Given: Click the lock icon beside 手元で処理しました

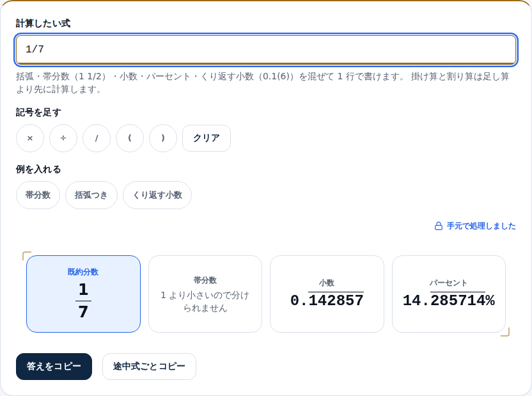Looking at the screenshot, I should [439, 226].
